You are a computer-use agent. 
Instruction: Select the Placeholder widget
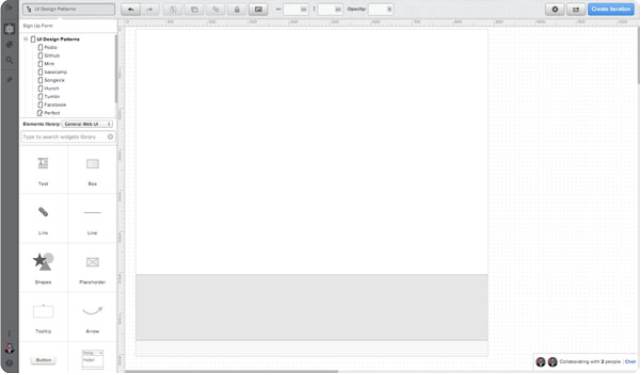pos(92,268)
